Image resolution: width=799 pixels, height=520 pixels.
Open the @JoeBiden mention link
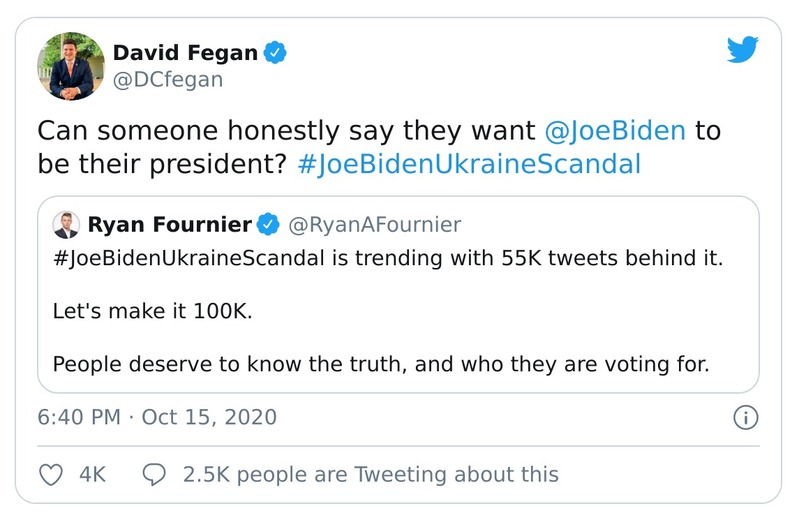[616, 131]
